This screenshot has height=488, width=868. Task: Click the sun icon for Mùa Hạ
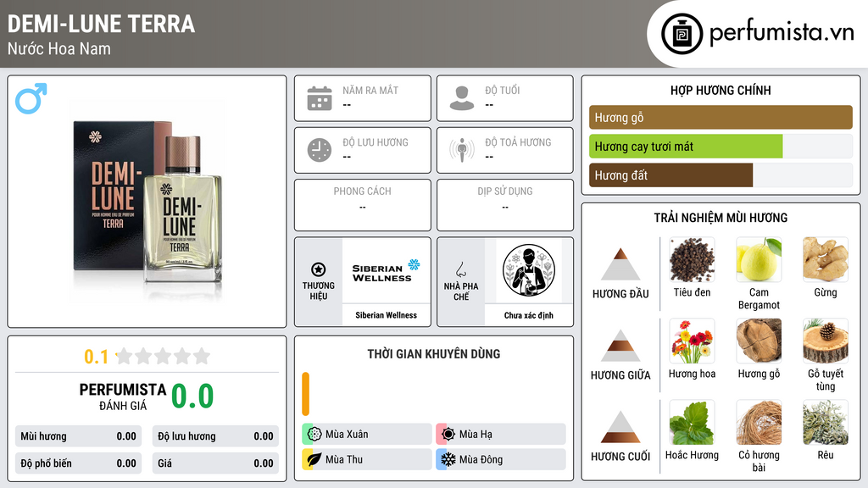click(448, 434)
